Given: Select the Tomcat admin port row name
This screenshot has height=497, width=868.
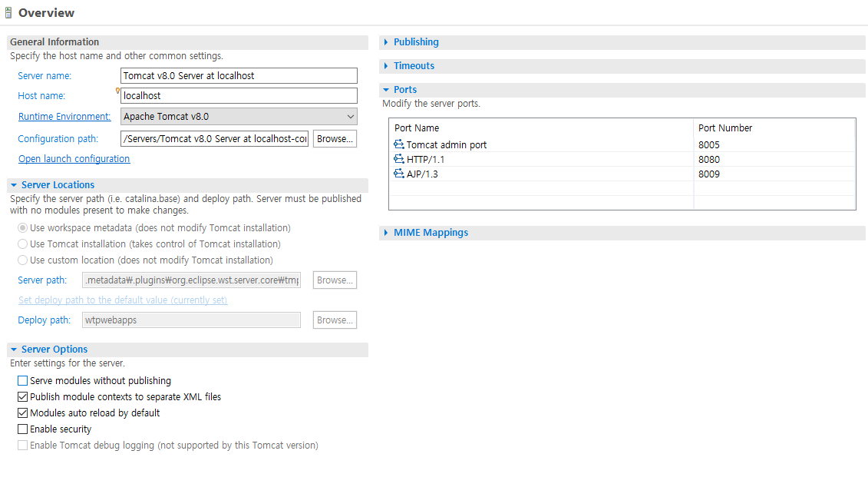Looking at the screenshot, I should pyautogui.click(x=446, y=144).
